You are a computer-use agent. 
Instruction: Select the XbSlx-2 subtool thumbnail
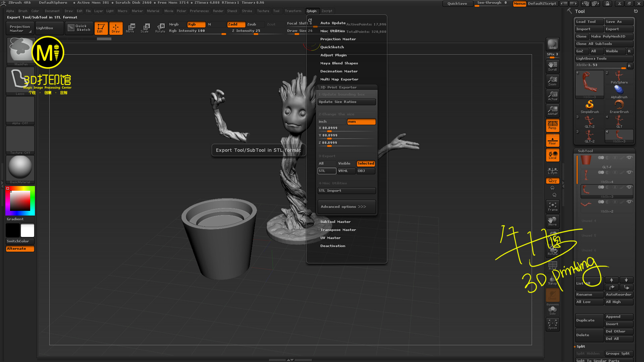[x=586, y=204]
